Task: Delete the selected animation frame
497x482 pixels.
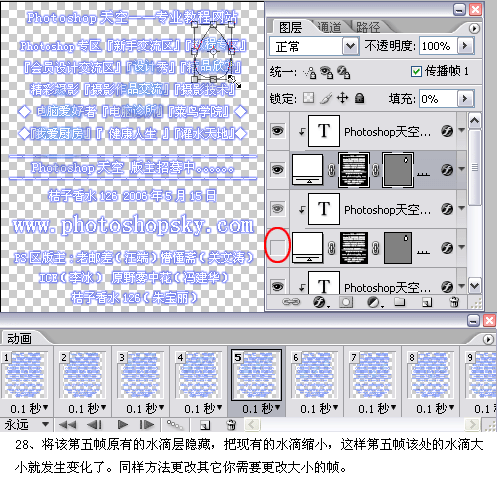Action: click(231, 425)
